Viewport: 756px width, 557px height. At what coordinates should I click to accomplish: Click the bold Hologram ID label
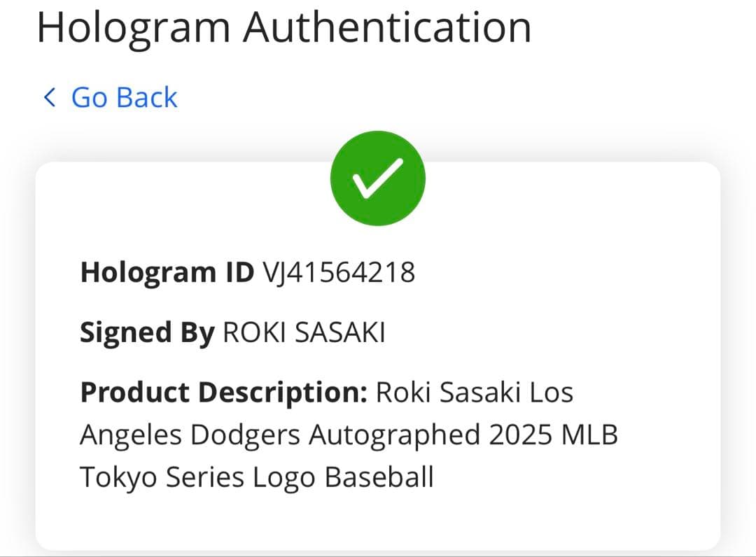pyautogui.click(x=167, y=272)
